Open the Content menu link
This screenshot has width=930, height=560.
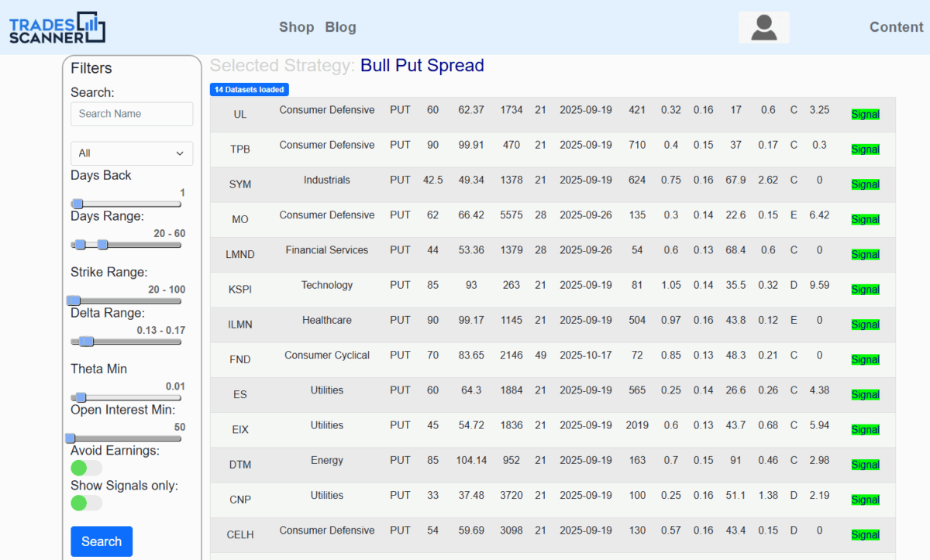click(896, 27)
